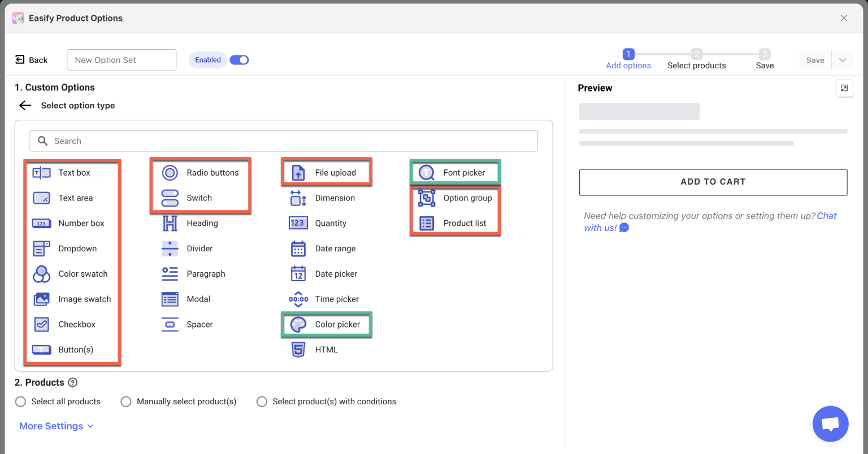Viewport: 868px width, 454px height.
Task: Expand More Settings section
Action: pyautogui.click(x=57, y=426)
